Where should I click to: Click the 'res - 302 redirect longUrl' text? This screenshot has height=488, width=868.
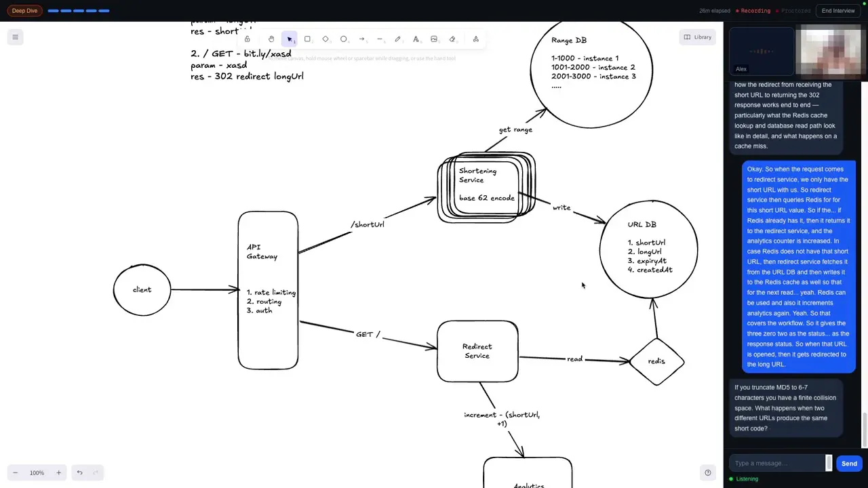(247, 77)
